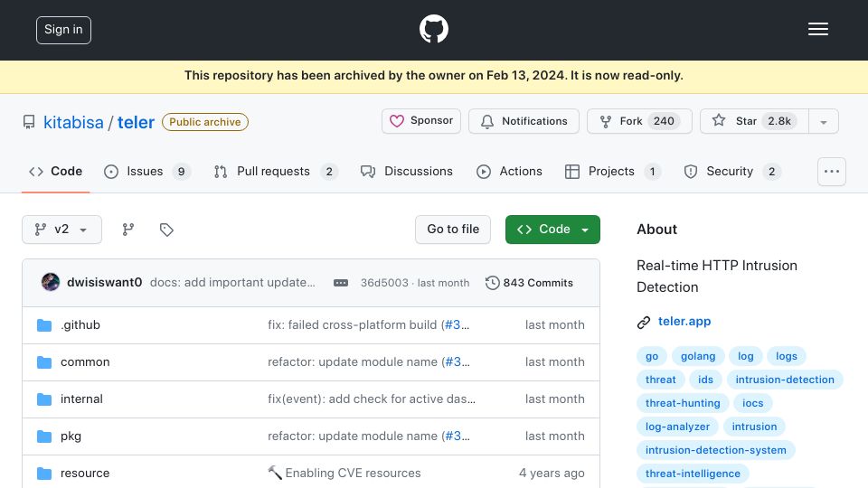
Task: Click the GitHub logo in header
Action: [433, 29]
